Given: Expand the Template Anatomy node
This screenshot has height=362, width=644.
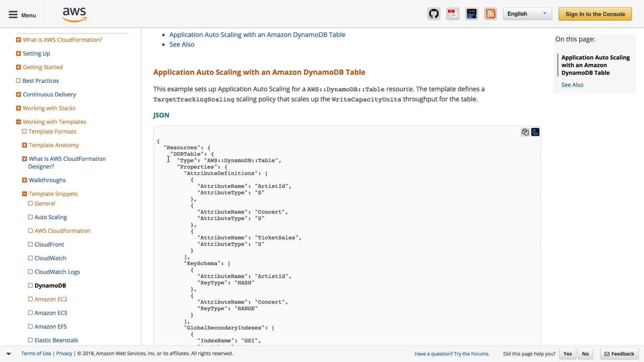Looking at the screenshot, I should [24, 145].
